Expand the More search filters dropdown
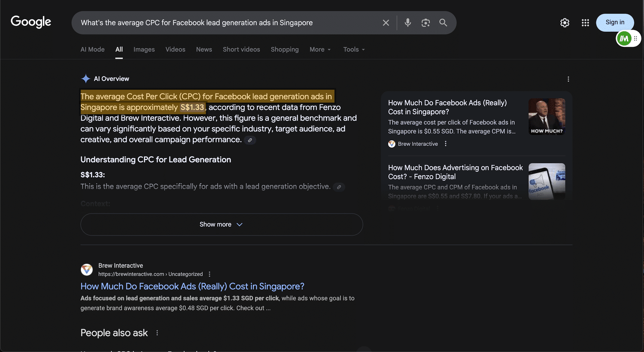This screenshot has height=352, width=644. pos(320,49)
